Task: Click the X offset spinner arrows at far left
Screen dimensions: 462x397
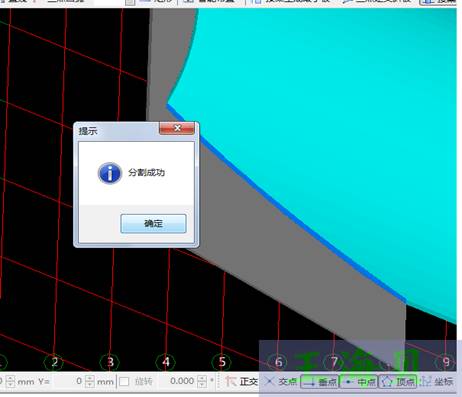Action: point(10,381)
